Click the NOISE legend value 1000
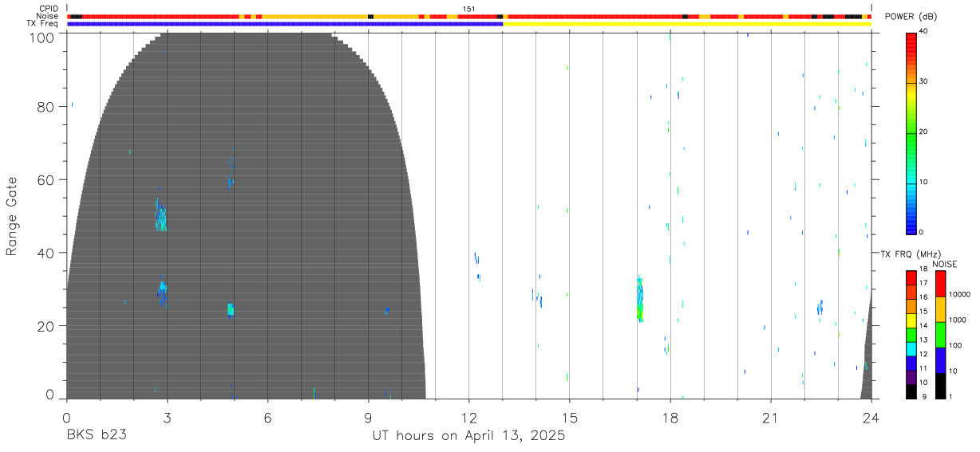The height and width of the screenshot is (452, 980). tap(959, 320)
